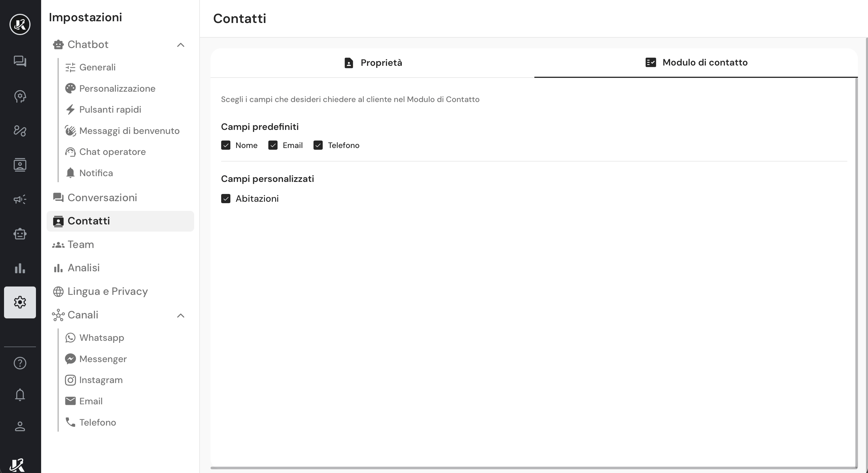Disable the Abitazioni custom field checkbox
Screen dimensions: 868x473
[x=226, y=199]
